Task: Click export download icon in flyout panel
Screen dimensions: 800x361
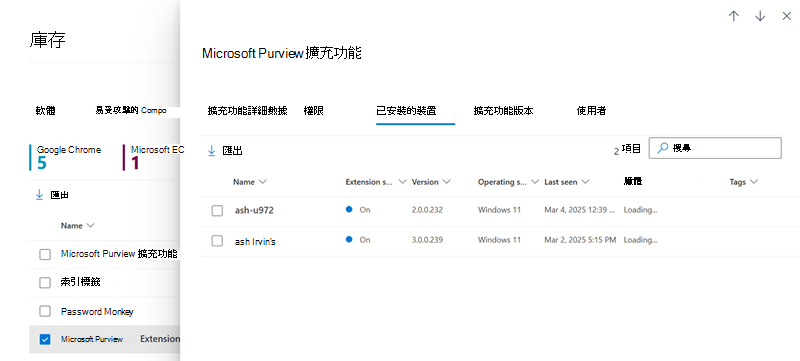Action: pos(212,151)
